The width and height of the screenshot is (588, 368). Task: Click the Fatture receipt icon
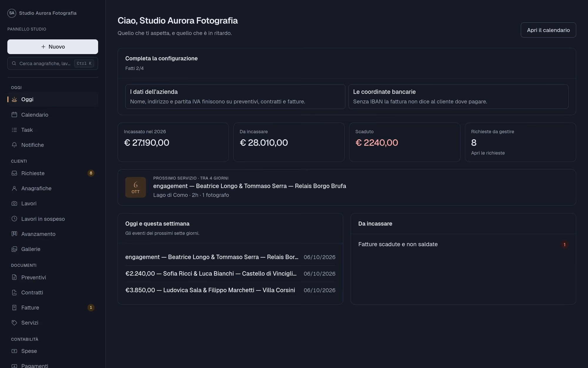[14, 308]
